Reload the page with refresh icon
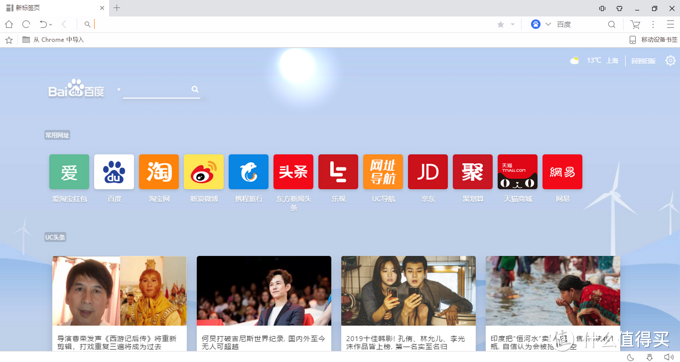This screenshot has height=362, width=680. 26,24
